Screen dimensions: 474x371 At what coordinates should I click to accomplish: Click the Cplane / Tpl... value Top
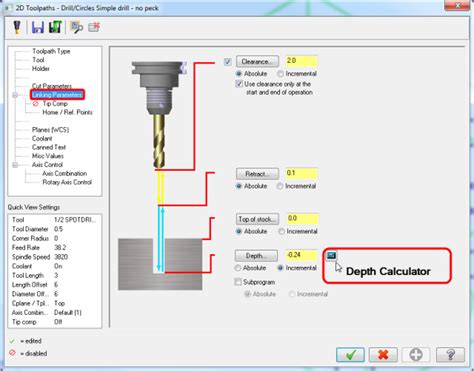tap(59, 303)
